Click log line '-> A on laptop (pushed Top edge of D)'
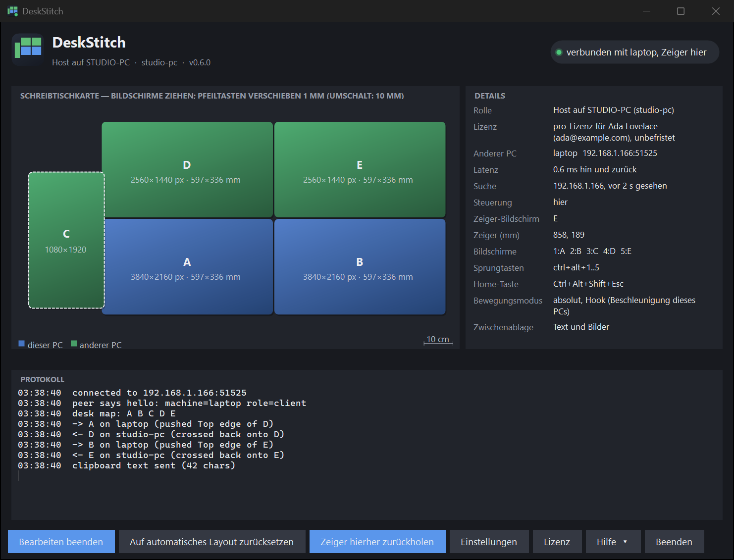734x560 pixels. pyautogui.click(x=173, y=424)
